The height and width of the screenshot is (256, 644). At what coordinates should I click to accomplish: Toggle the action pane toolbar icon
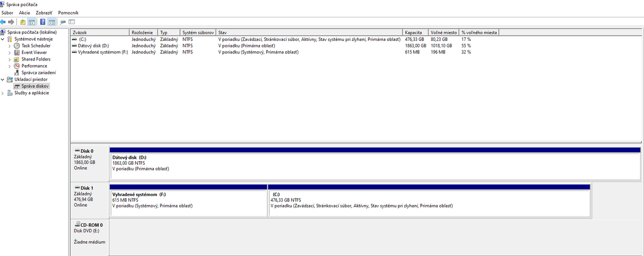pos(51,22)
